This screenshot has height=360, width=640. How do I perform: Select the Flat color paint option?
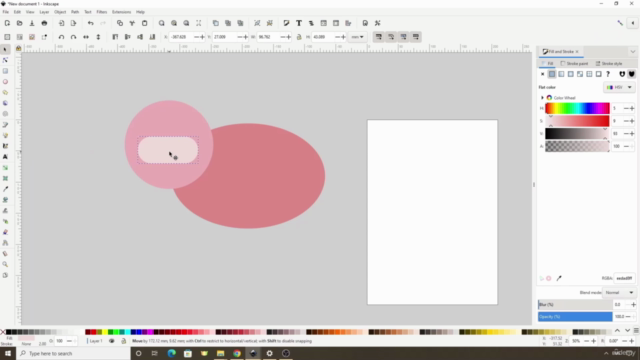click(x=552, y=74)
